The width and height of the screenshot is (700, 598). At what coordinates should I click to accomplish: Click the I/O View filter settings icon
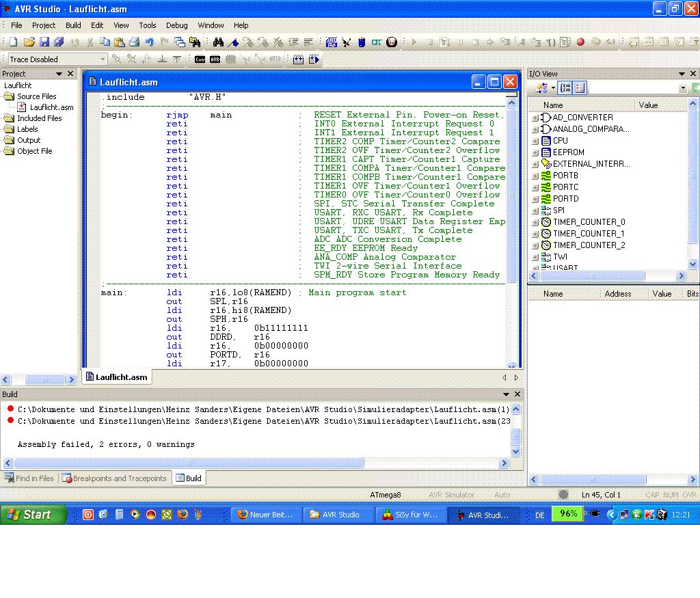[542, 88]
